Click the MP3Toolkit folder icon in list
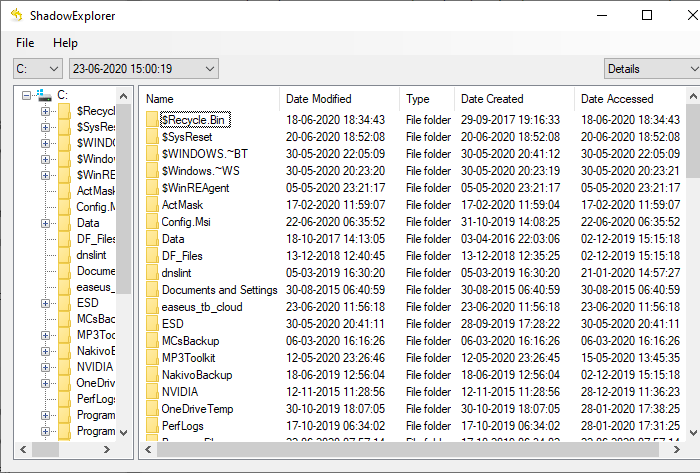700x473 pixels. 152,357
